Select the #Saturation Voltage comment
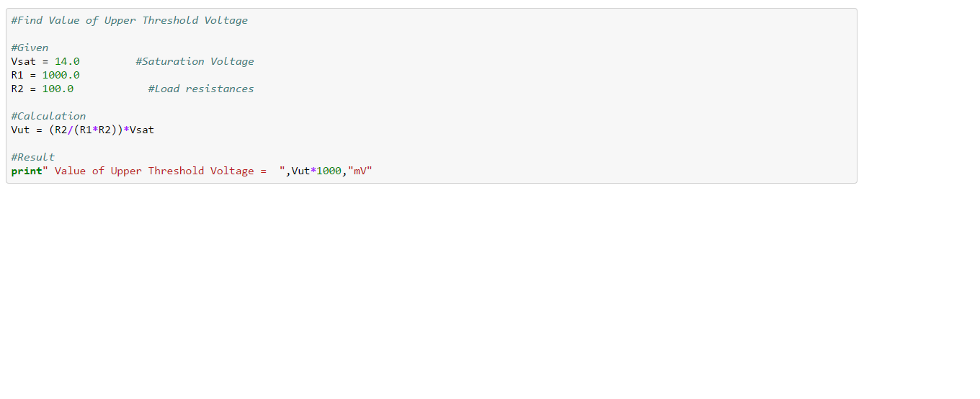 (x=195, y=61)
